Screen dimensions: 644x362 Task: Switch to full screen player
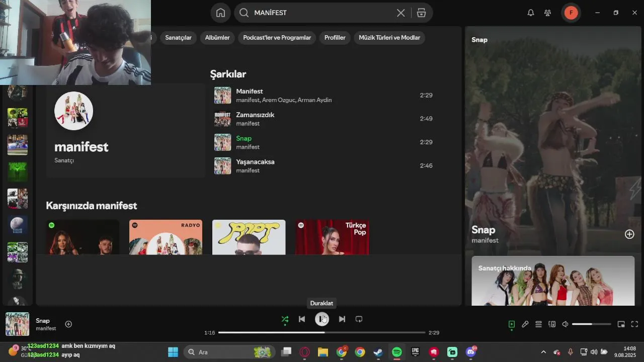(x=634, y=324)
